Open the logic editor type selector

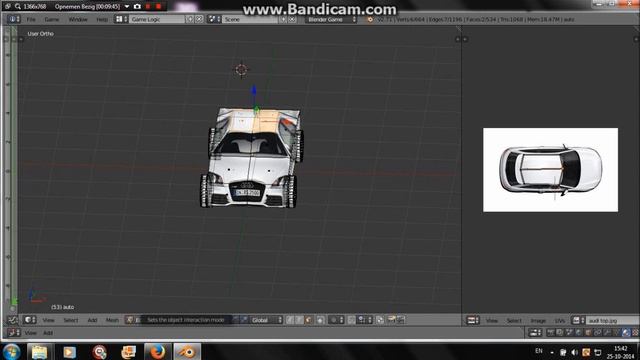click(x=14, y=333)
